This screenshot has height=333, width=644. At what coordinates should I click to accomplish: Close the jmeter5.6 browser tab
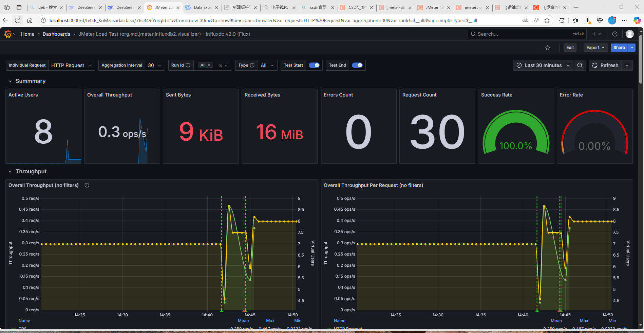[x=487, y=7]
